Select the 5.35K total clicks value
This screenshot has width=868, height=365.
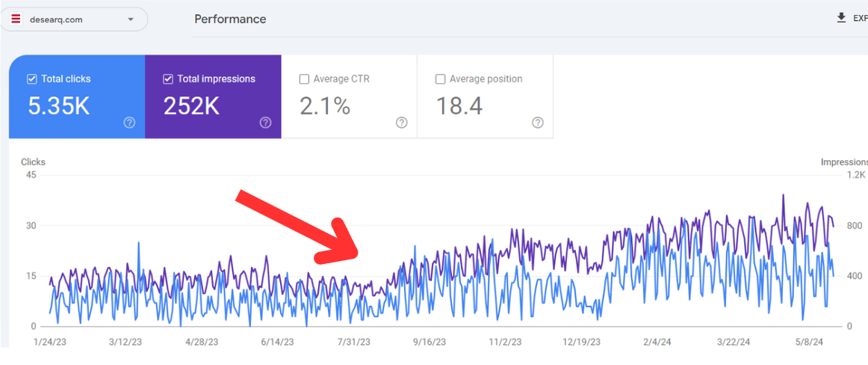point(58,106)
